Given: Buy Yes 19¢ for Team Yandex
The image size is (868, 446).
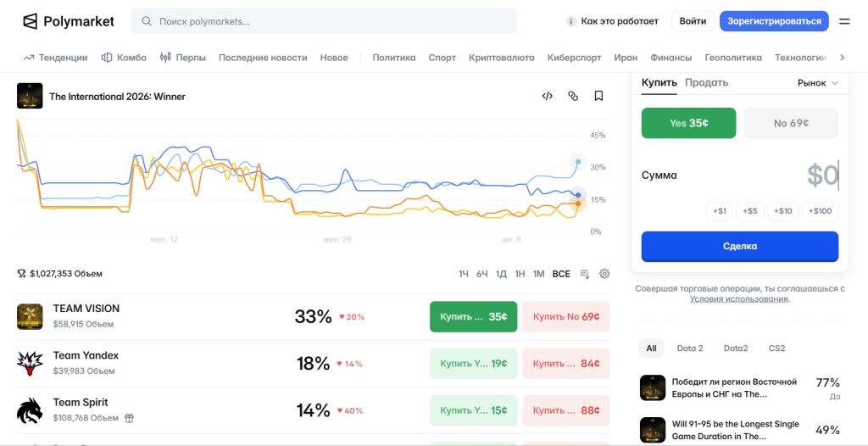Looking at the screenshot, I should [474, 364].
